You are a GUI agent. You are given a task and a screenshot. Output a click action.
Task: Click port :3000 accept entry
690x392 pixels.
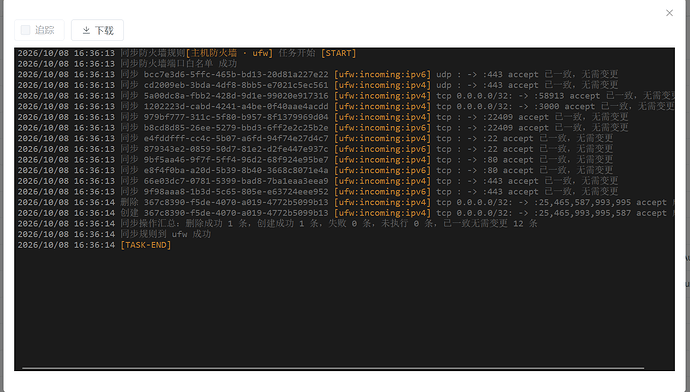[x=565, y=106]
